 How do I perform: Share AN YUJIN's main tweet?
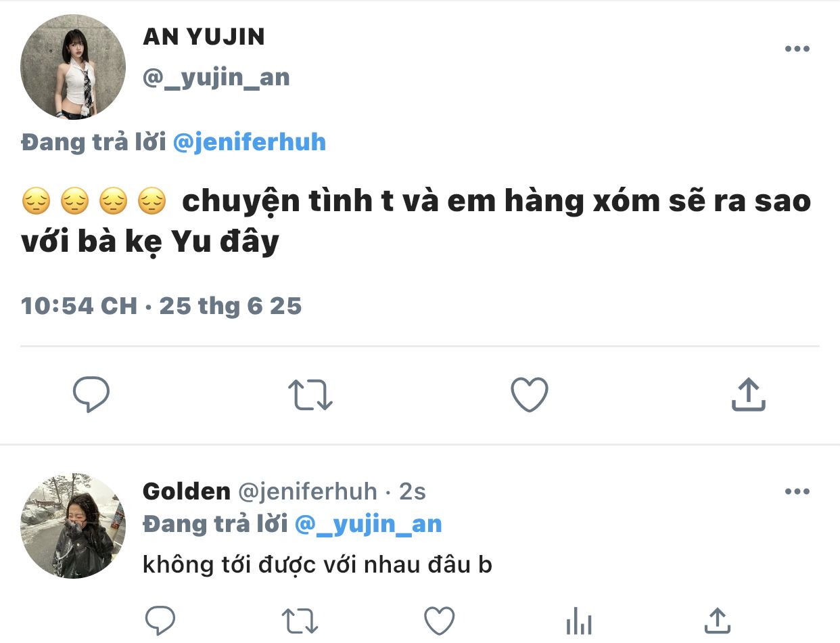coord(748,395)
